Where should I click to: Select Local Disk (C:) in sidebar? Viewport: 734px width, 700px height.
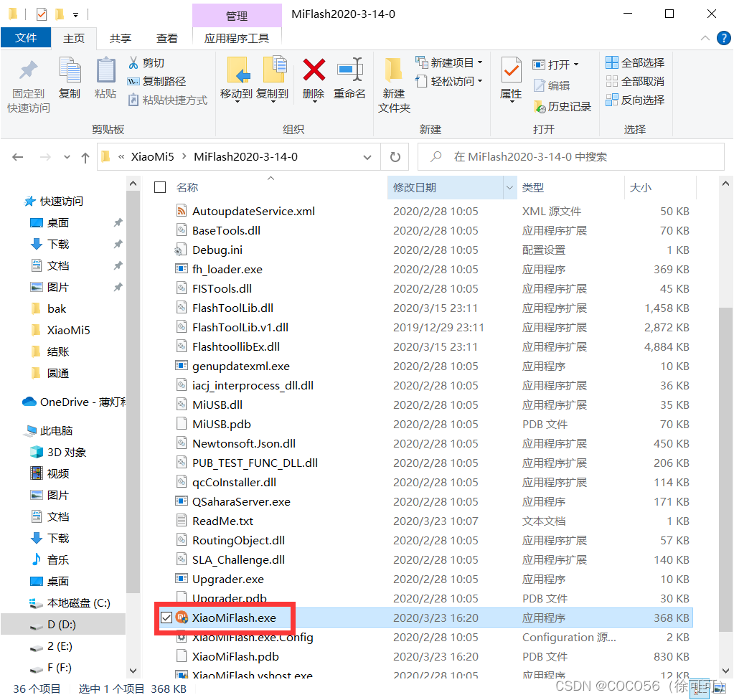point(70,602)
